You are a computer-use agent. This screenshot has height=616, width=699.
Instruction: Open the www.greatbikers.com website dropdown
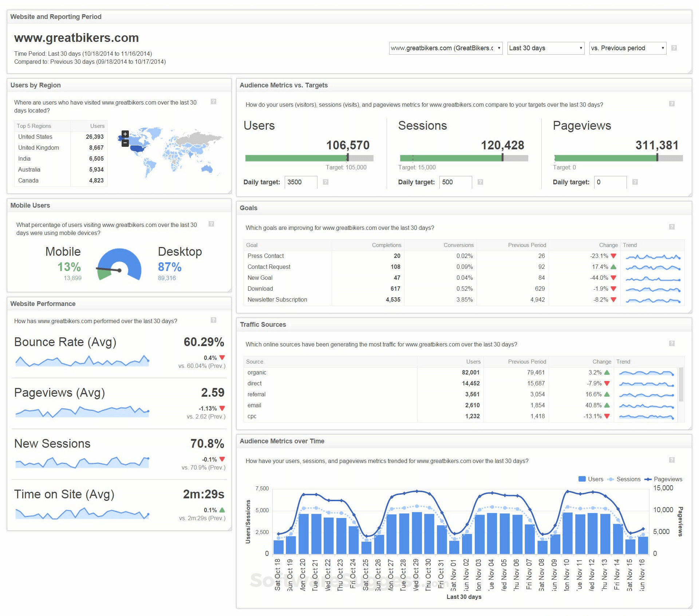point(446,48)
